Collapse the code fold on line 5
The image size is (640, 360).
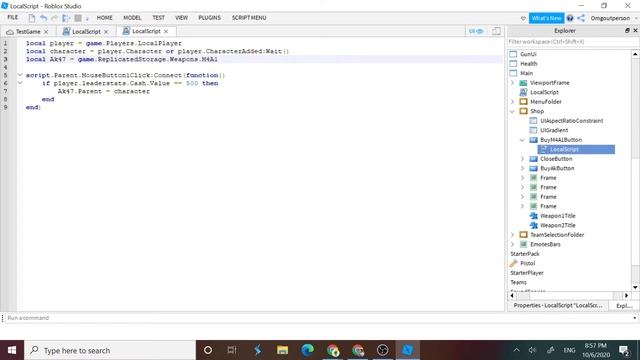click(20, 75)
